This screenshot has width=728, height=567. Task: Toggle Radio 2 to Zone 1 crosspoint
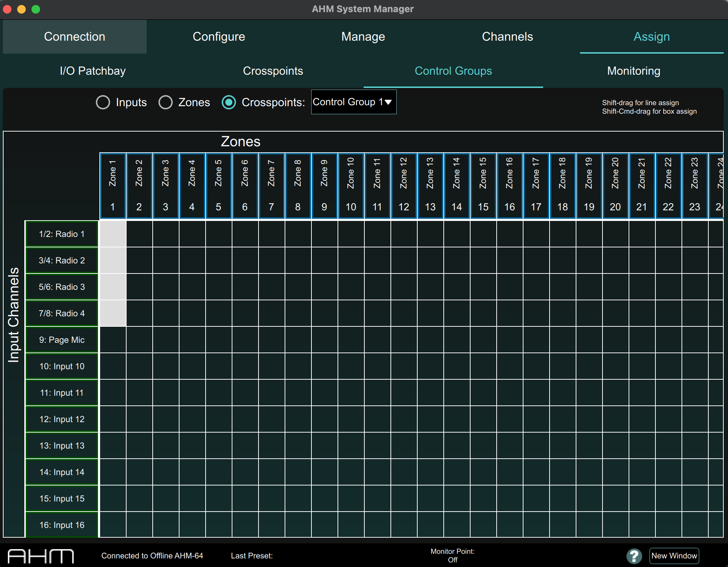(x=113, y=260)
